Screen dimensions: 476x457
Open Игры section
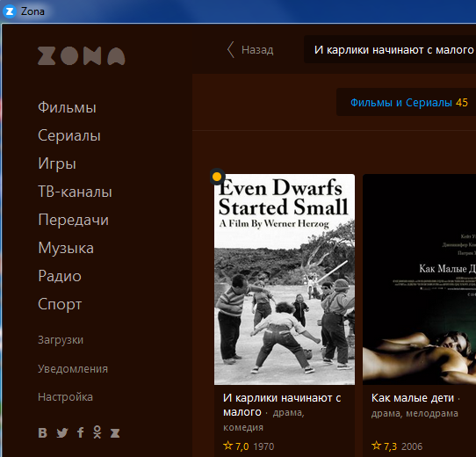coord(57,163)
